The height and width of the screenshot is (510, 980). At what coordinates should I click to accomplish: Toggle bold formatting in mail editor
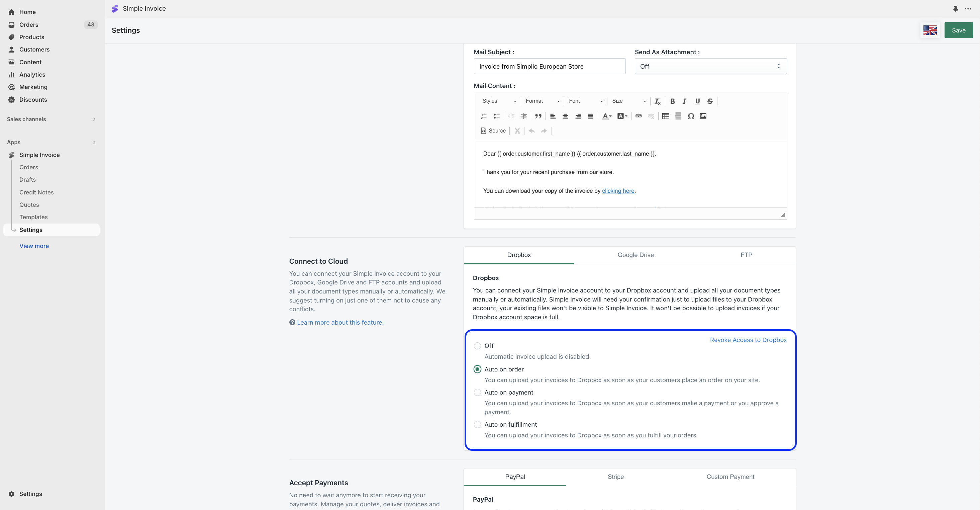click(672, 101)
